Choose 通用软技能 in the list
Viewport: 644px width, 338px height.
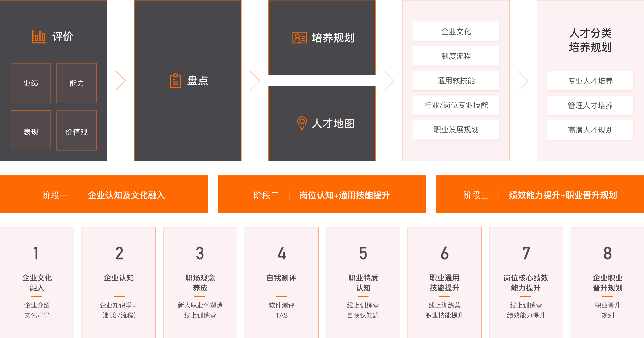pos(456,81)
